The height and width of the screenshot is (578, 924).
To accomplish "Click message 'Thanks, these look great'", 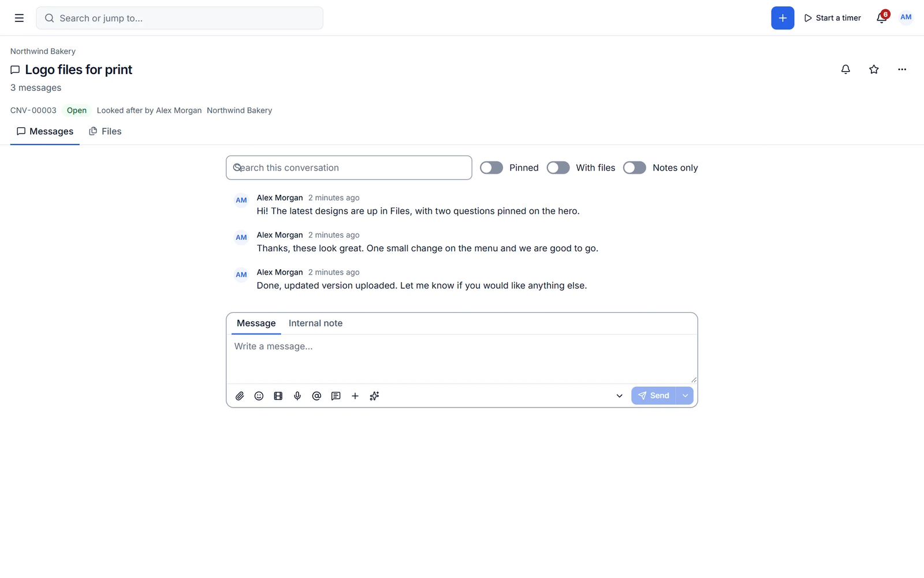I will pyautogui.click(x=427, y=249).
